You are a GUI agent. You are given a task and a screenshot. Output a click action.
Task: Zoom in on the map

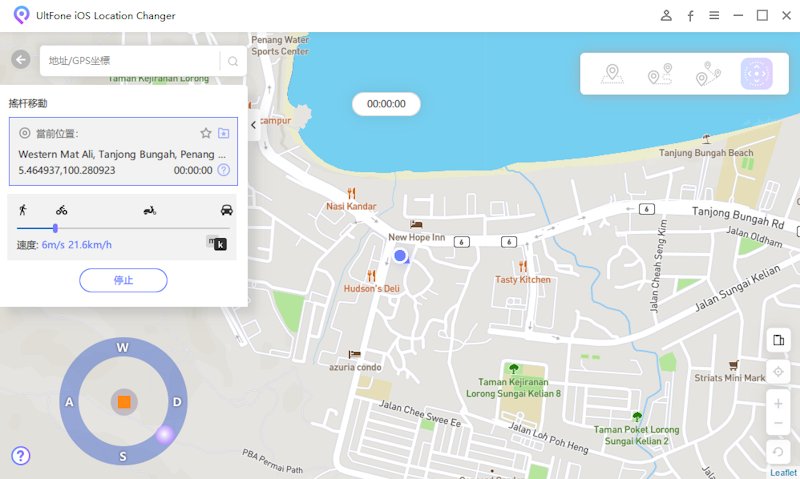(778, 404)
